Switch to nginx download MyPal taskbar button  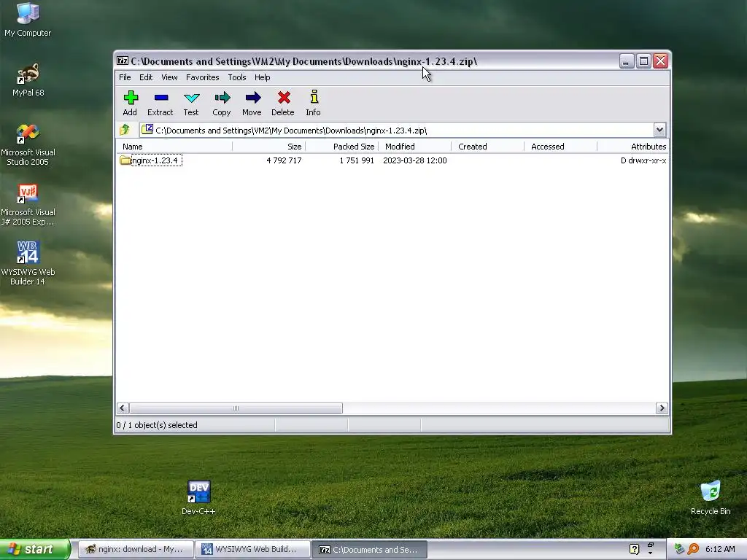point(136,549)
